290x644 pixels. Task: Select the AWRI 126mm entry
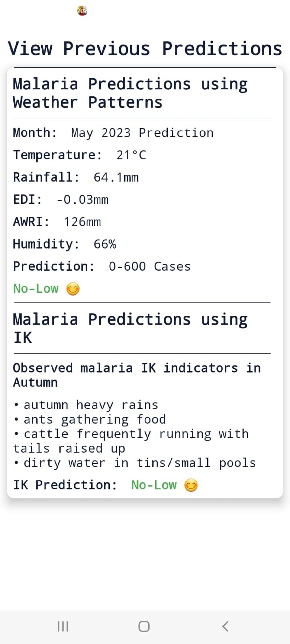click(57, 222)
